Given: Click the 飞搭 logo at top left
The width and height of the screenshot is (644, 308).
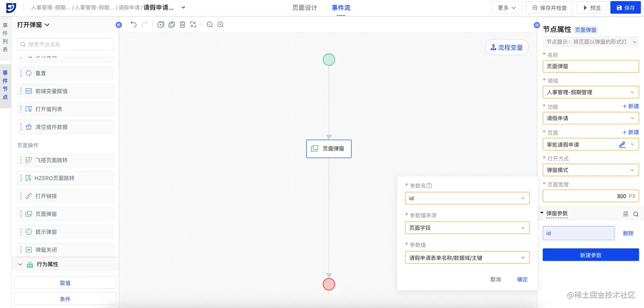Looking at the screenshot, I should [11, 8].
